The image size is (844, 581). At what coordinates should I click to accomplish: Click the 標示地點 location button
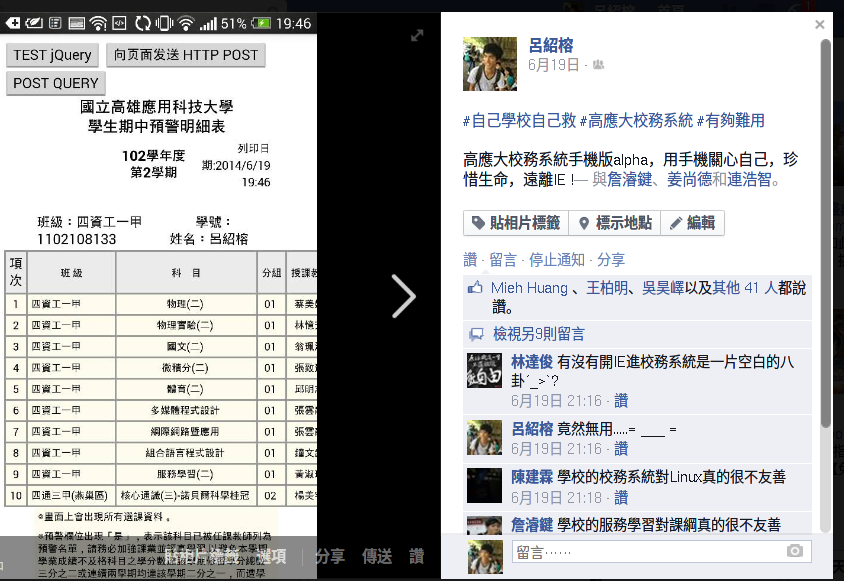[615, 223]
